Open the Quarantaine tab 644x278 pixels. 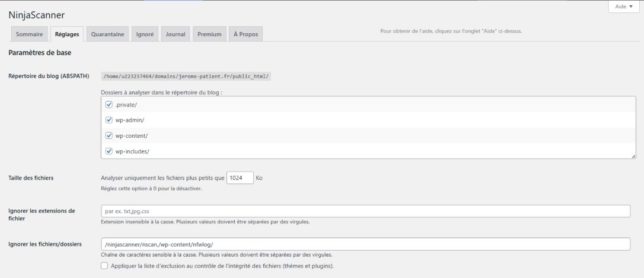click(107, 34)
